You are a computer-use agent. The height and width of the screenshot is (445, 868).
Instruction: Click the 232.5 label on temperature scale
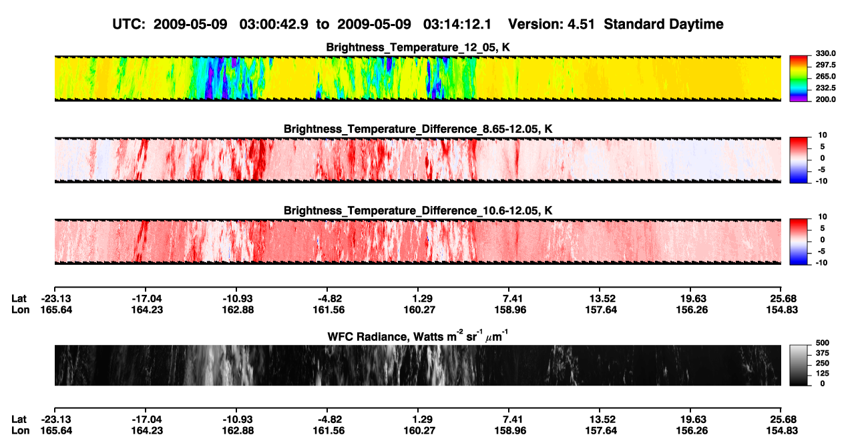(x=825, y=88)
